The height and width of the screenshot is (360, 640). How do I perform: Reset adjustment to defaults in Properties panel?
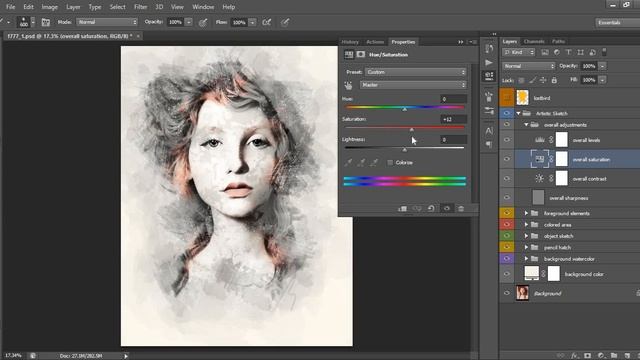click(431, 209)
